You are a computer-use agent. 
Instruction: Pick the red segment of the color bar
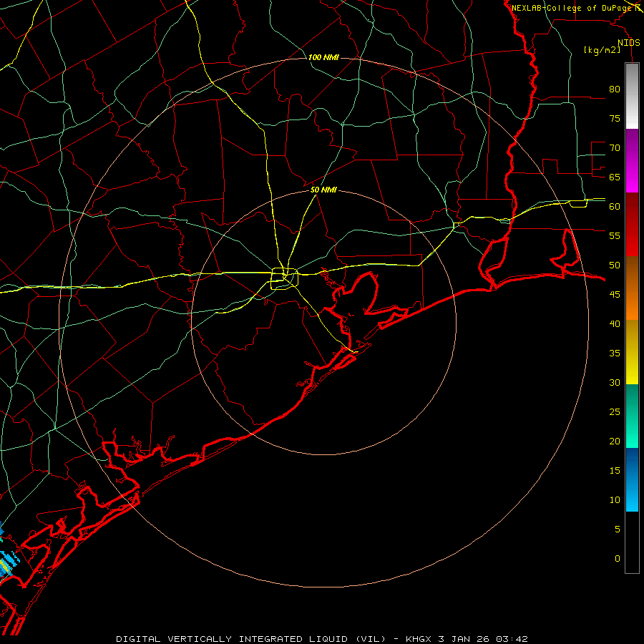[632, 224]
